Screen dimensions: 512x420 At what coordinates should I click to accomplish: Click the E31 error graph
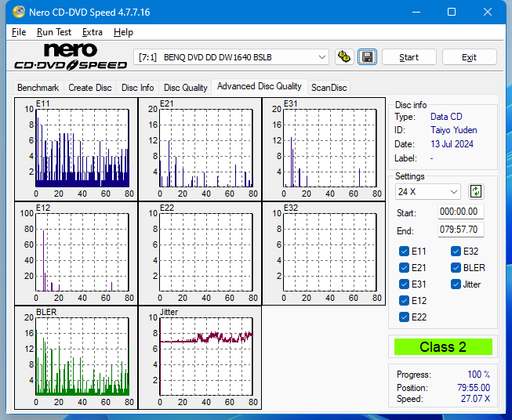324,149
